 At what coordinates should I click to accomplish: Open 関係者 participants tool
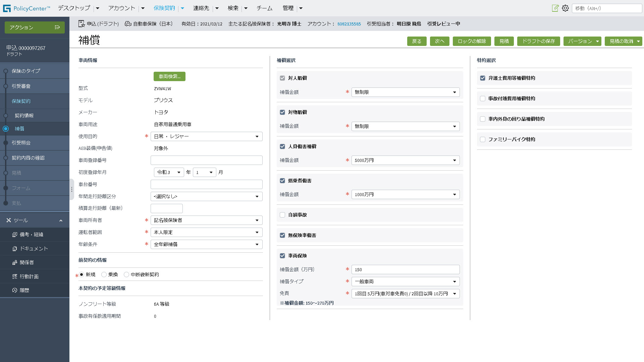click(26, 262)
